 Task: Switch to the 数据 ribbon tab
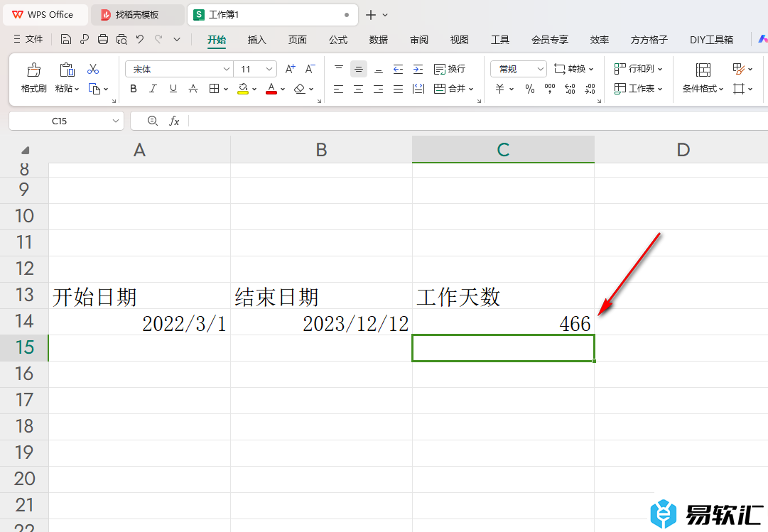point(378,40)
